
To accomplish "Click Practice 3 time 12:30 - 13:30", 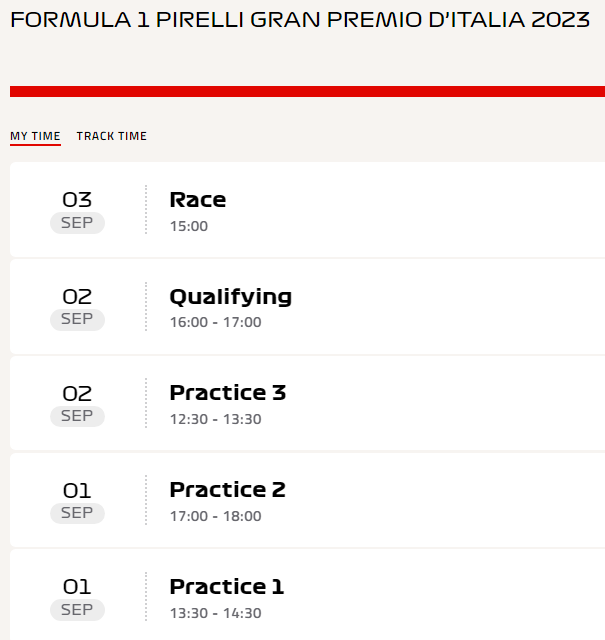I will 216,419.
